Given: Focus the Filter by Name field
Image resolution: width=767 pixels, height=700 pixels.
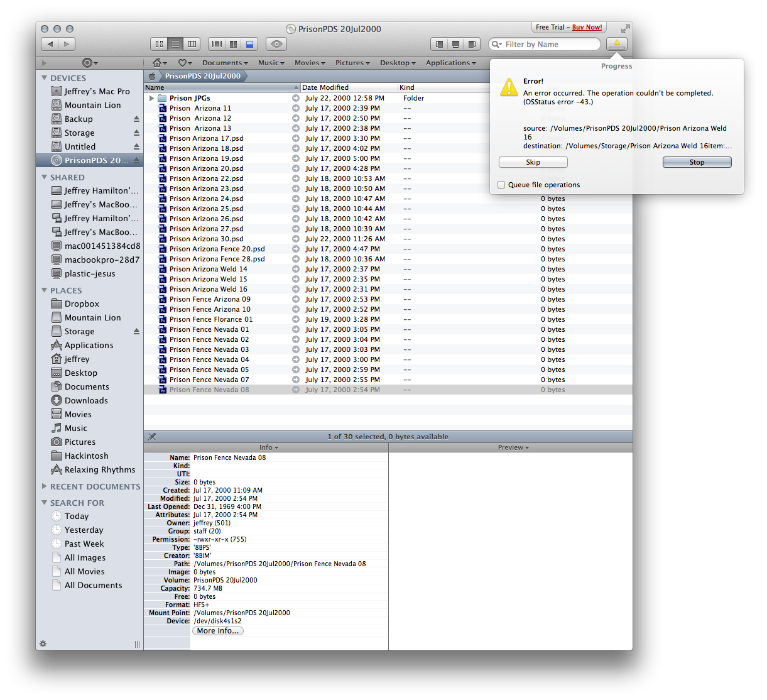Looking at the screenshot, I should tap(545, 44).
